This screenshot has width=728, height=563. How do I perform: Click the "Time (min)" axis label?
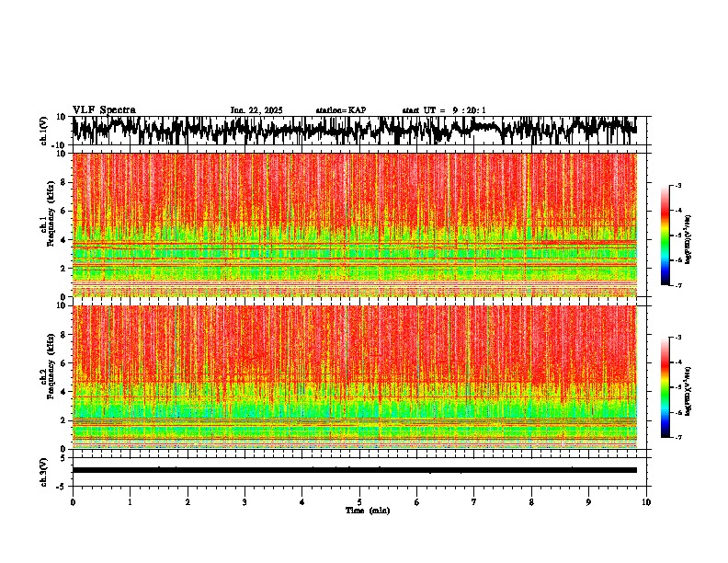click(x=368, y=511)
